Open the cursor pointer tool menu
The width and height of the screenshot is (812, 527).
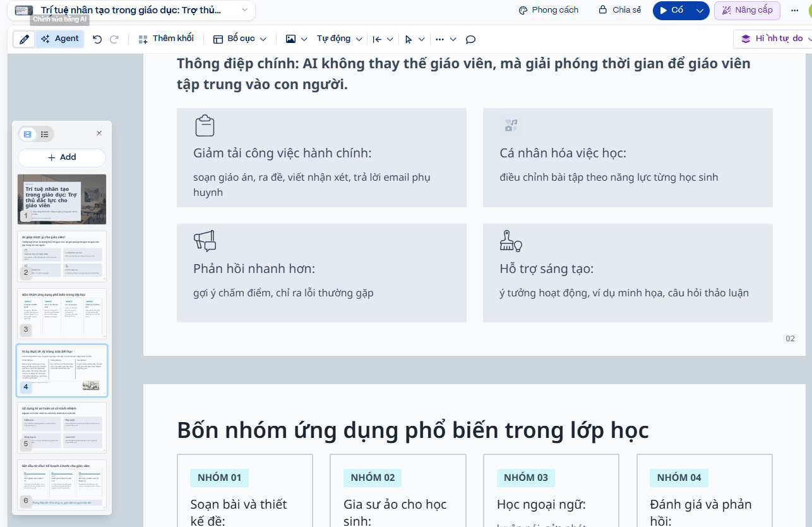[x=414, y=39]
